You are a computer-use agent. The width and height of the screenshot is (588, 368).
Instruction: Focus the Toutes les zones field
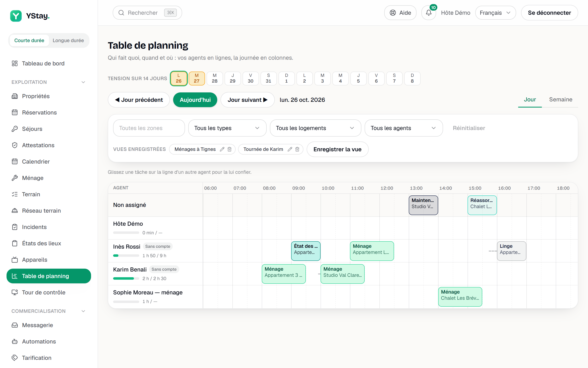pyautogui.click(x=149, y=128)
